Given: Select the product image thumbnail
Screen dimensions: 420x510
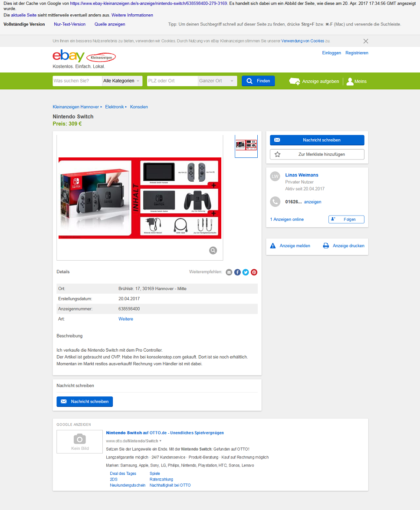Looking at the screenshot, I should point(246,146).
